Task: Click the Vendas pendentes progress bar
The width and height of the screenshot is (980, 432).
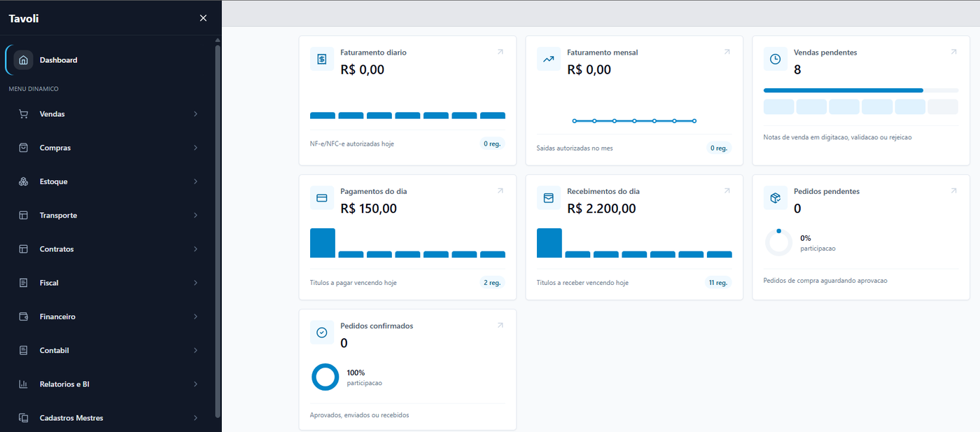Action: tap(861, 90)
